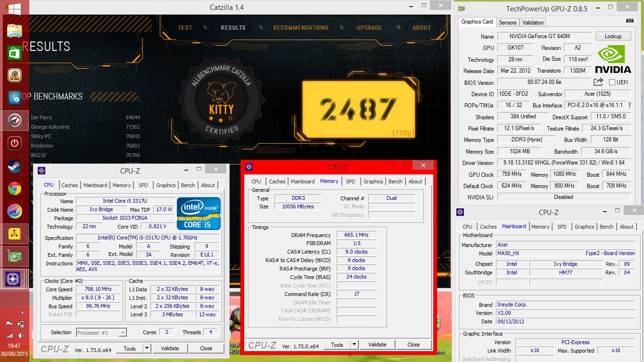Viewport: 644px width, 362px height.
Task: Open the Steam taskbar icon
Action: [x=14, y=166]
